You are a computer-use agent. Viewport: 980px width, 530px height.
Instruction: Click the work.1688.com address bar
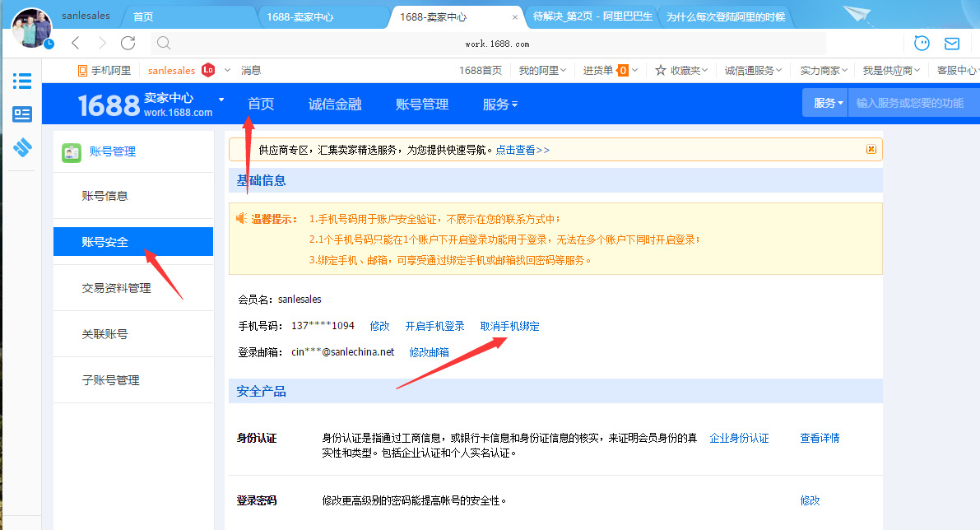click(x=497, y=44)
